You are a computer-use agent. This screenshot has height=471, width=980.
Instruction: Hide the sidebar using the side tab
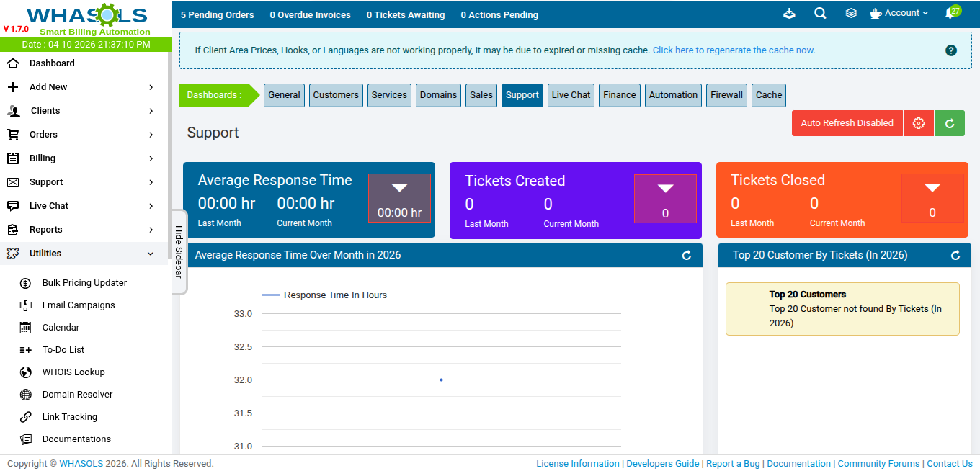[x=179, y=252]
